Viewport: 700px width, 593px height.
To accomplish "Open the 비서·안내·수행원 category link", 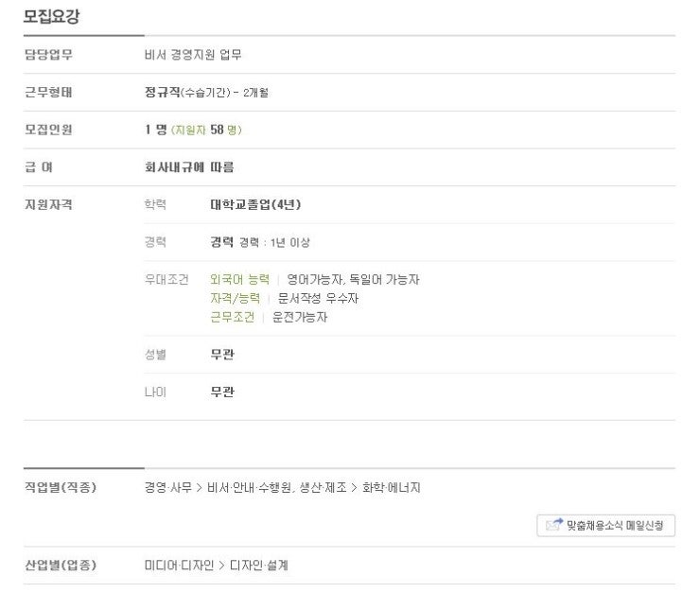I will 249,487.
